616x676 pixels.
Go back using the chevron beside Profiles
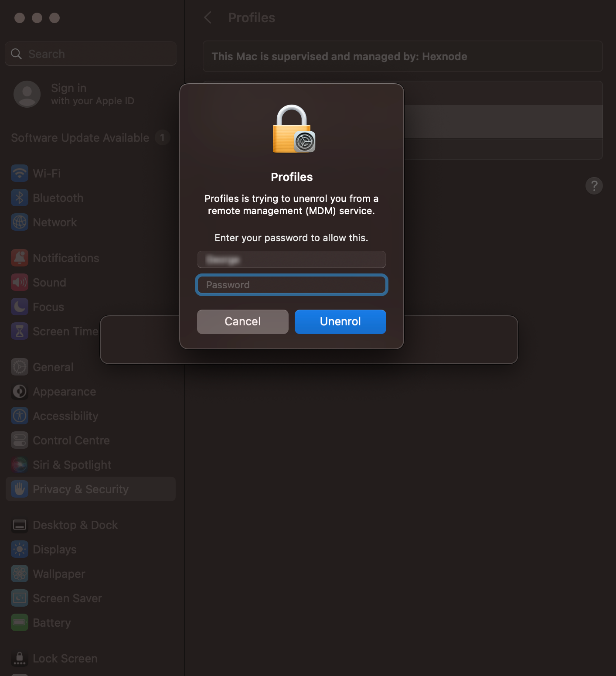click(x=208, y=18)
